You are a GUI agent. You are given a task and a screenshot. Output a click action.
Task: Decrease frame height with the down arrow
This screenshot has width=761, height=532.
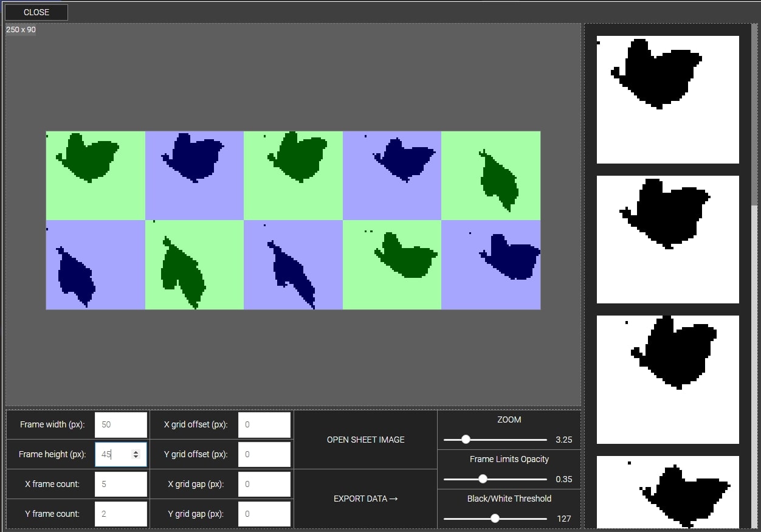[136, 457]
